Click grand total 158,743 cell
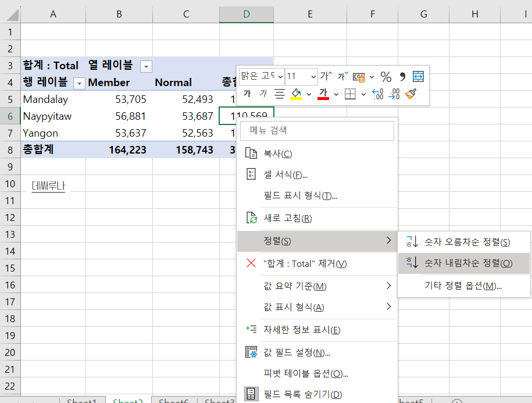The height and width of the screenshot is (403, 532). click(186, 149)
